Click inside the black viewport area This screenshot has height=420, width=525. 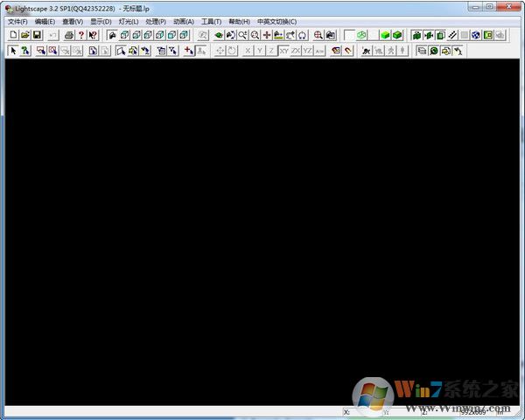(x=262, y=227)
